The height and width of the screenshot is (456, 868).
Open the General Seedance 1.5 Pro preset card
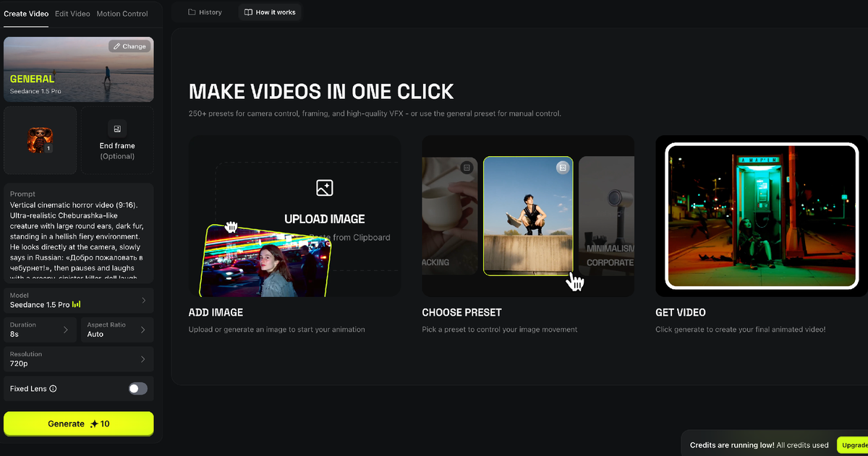79,69
